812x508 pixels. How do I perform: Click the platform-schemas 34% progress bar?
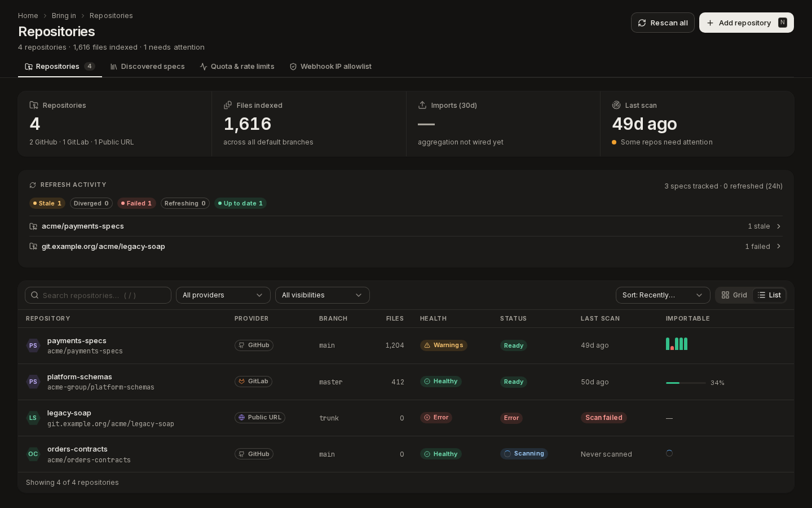686,383
